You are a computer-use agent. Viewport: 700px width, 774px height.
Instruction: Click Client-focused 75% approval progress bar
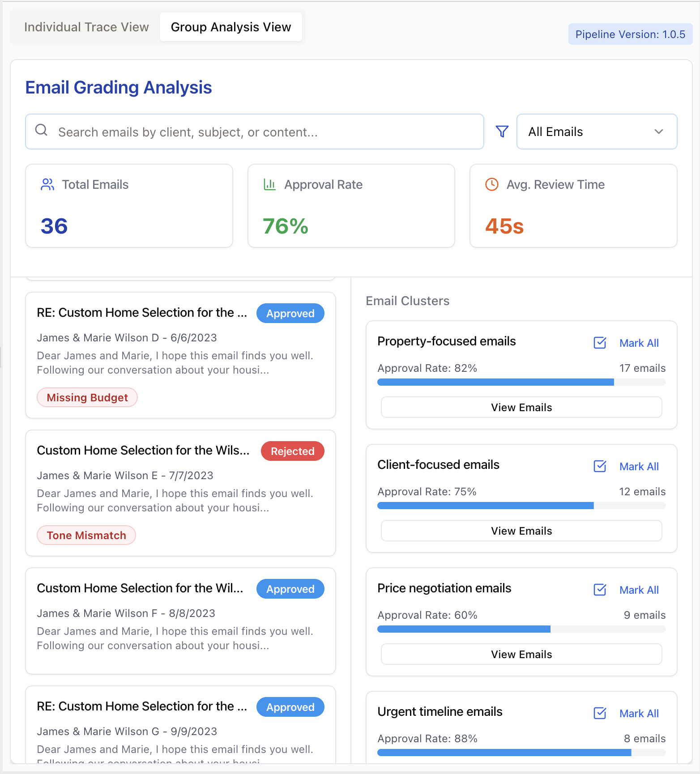[521, 506]
